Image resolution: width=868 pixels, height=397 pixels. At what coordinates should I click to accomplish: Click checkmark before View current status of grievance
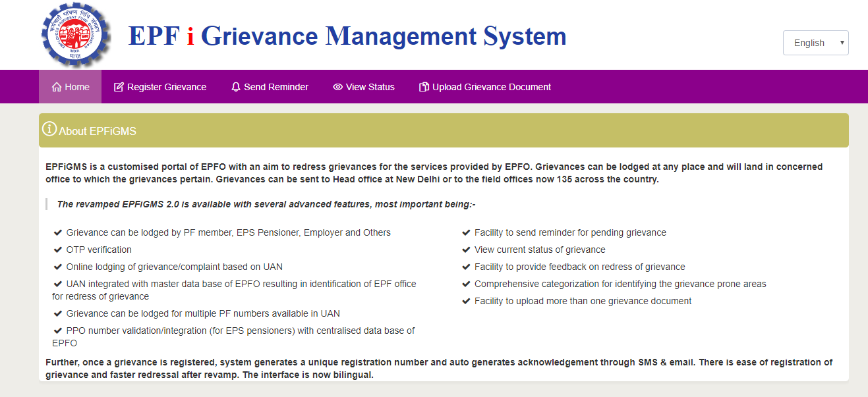(467, 250)
